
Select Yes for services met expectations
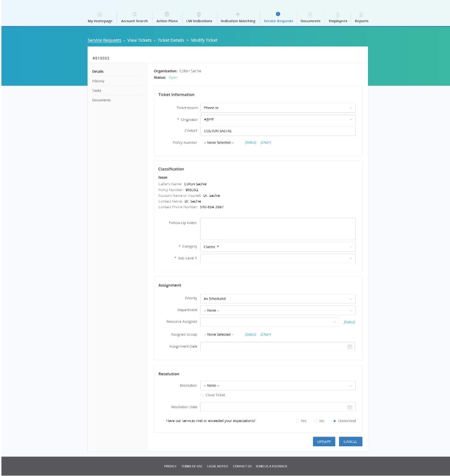[x=297, y=421]
